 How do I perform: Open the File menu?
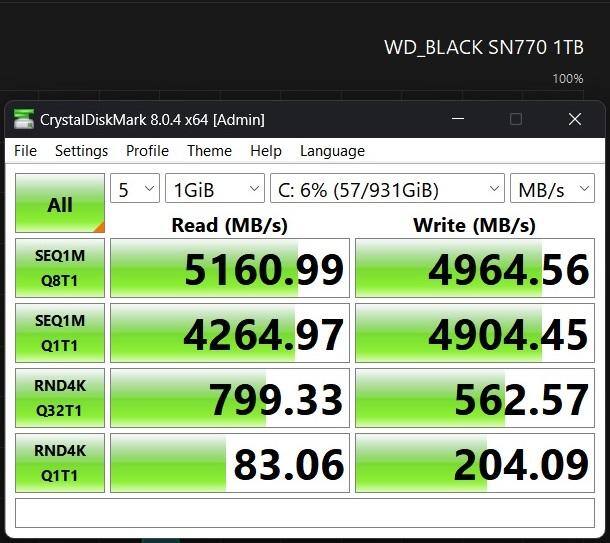pyautogui.click(x=25, y=151)
